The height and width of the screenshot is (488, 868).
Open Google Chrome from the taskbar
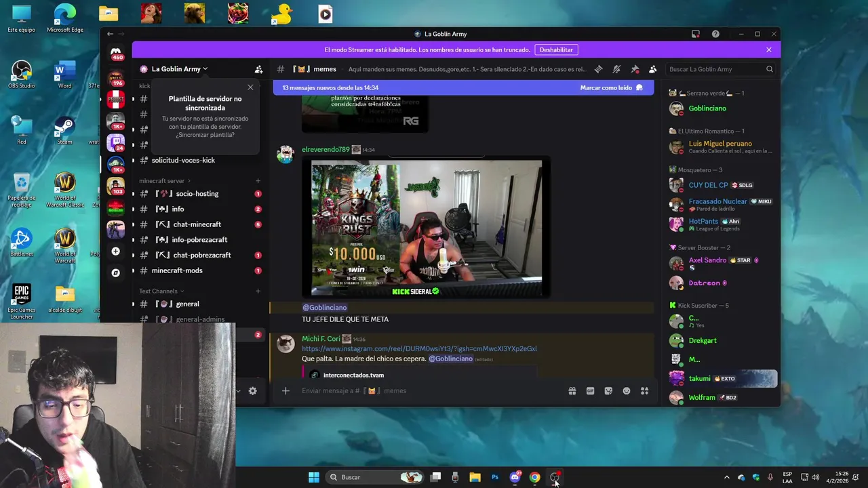534,477
